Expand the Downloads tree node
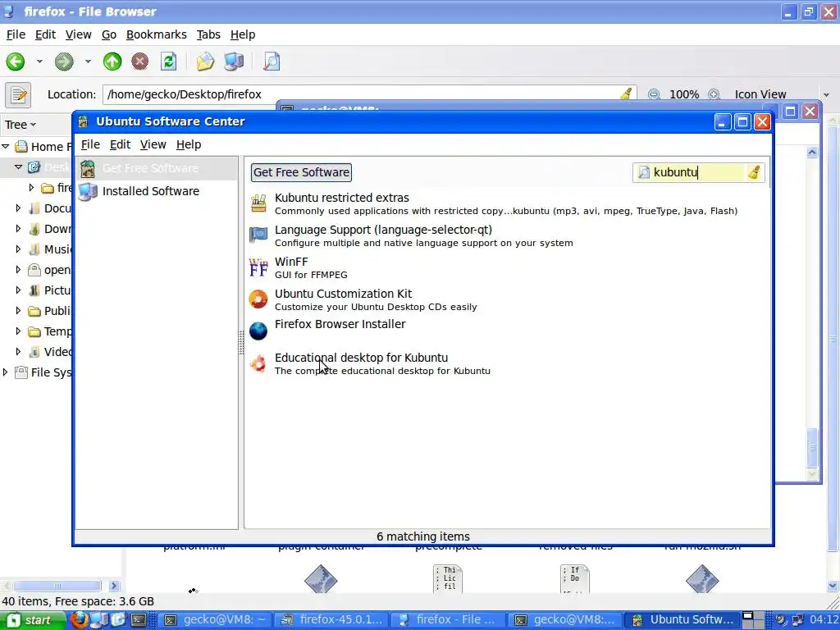The height and width of the screenshot is (630, 840). pos(18,229)
